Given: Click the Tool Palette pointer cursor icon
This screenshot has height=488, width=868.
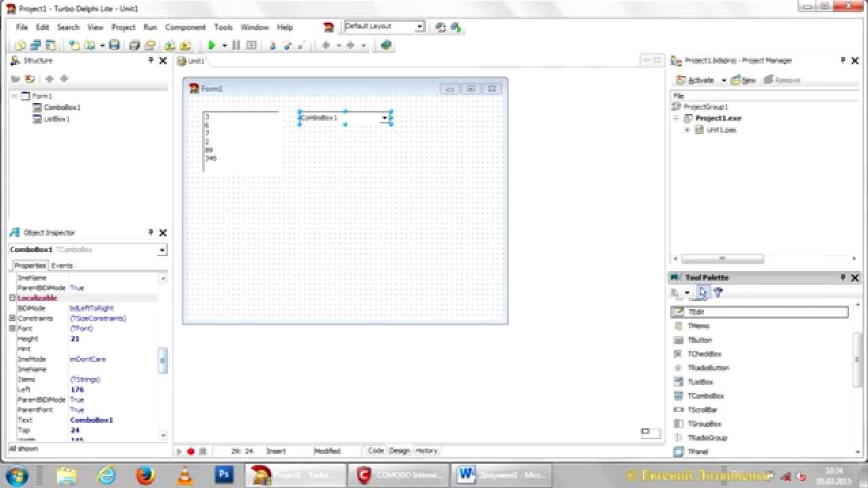Looking at the screenshot, I should click(703, 292).
